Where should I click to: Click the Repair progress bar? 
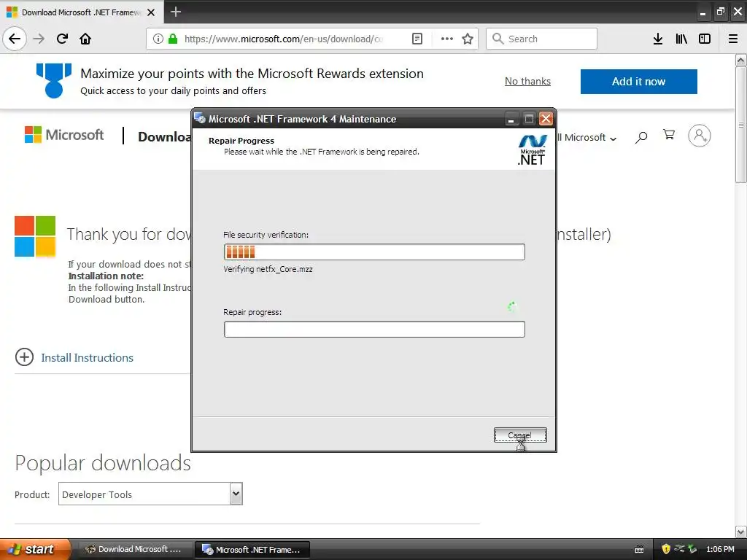click(x=374, y=329)
